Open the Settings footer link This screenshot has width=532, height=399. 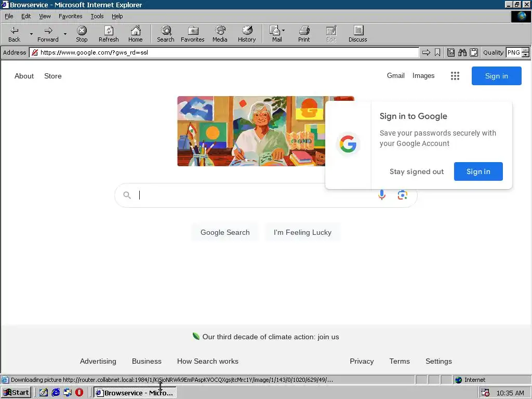pyautogui.click(x=438, y=362)
